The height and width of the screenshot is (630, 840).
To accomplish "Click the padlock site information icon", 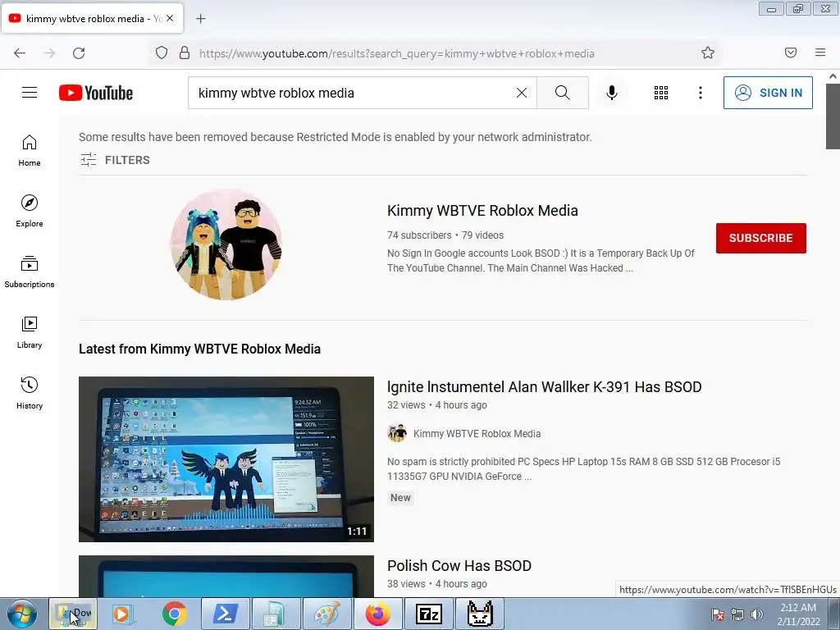I will tap(185, 53).
